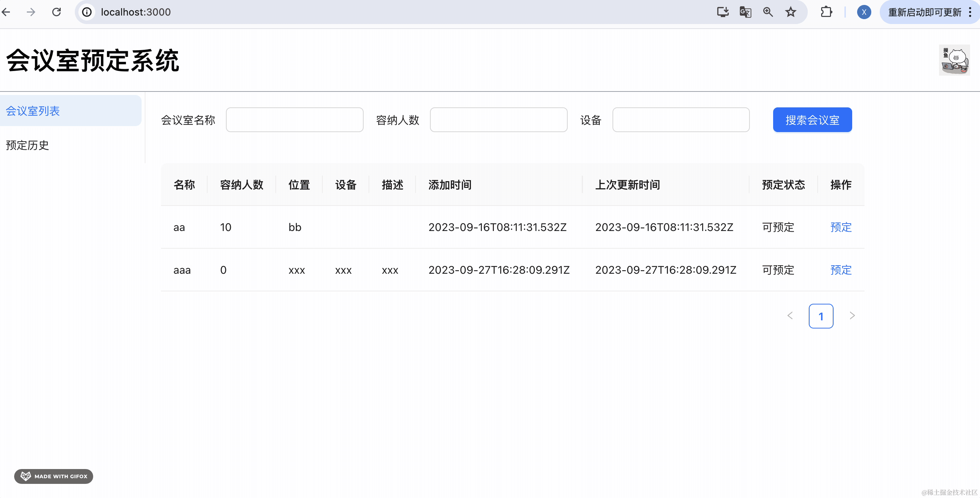Screen dimensions: 980x498
Task: Open the Google Translate icon
Action: point(745,12)
